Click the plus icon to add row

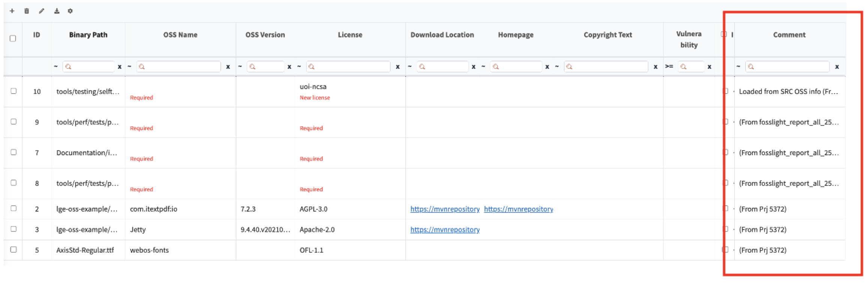pos(12,11)
